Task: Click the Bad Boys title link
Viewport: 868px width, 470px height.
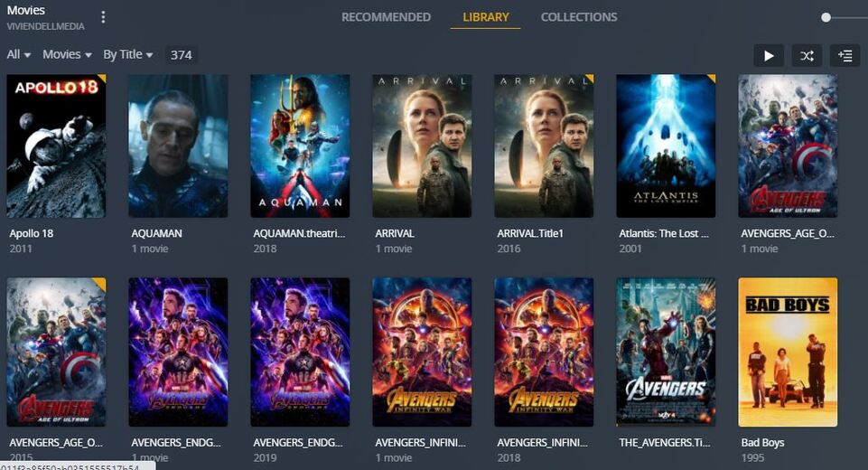Action: (763, 442)
